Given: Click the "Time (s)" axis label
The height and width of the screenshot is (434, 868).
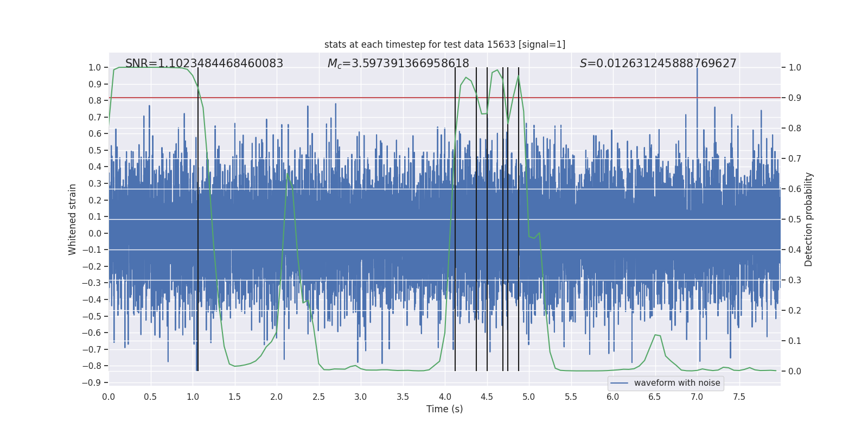Looking at the screenshot, I should [445, 409].
